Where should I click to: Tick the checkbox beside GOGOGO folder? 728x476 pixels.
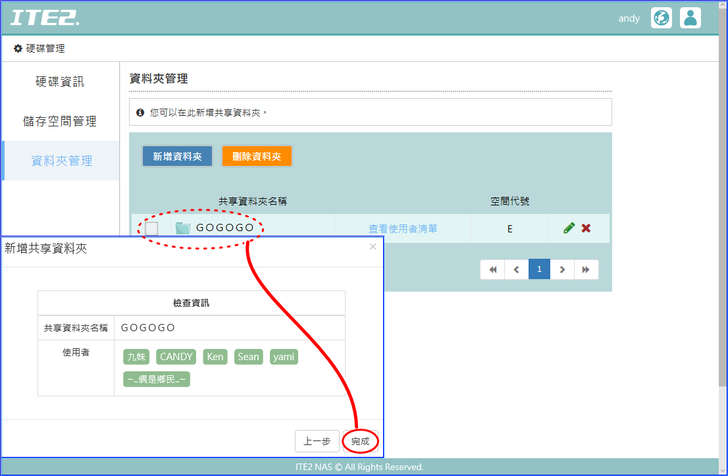point(152,228)
